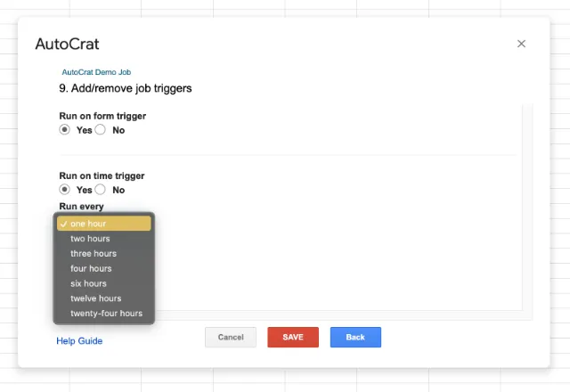Pick 'three hours' in the interval list
Viewport: 570px width, 392px height.
93,254
